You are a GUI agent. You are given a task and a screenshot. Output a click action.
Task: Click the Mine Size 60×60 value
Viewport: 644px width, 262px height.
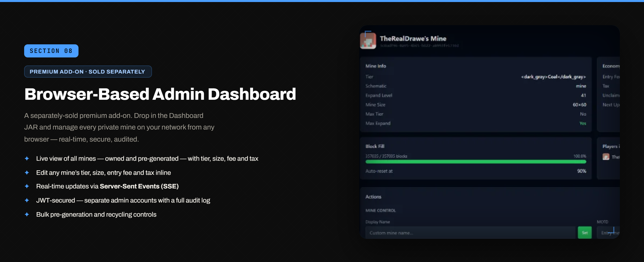click(579, 105)
